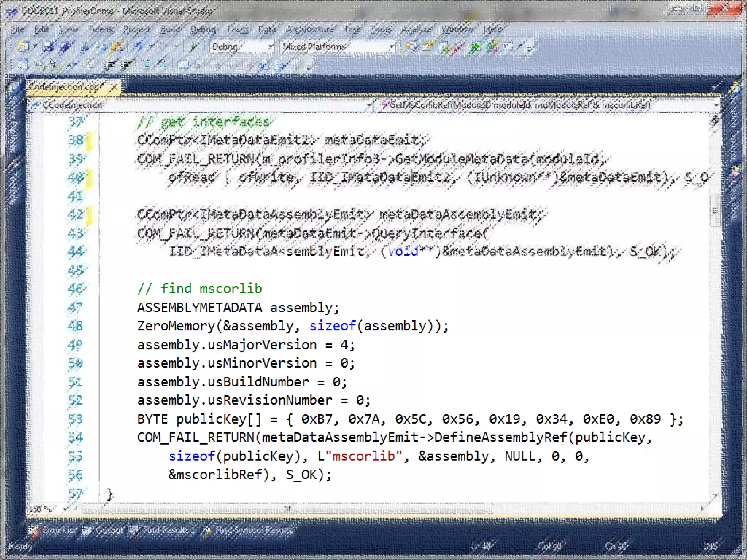The height and width of the screenshot is (560, 747).
Task: Click the New Project toolbar icon
Action: pyautogui.click(x=23, y=47)
